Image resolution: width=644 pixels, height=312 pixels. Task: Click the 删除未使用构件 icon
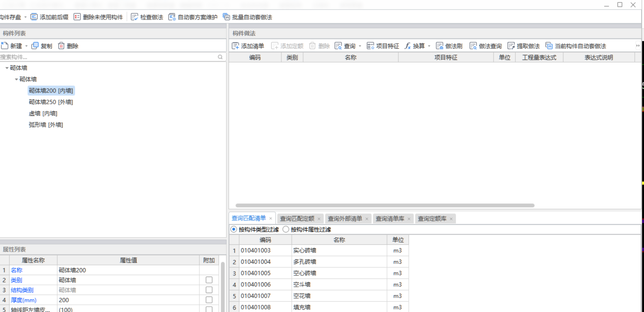tap(77, 17)
